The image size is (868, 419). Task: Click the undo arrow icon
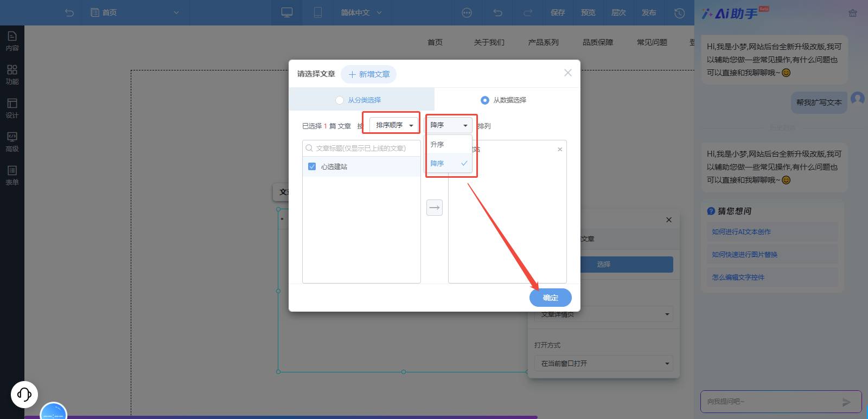pyautogui.click(x=497, y=12)
